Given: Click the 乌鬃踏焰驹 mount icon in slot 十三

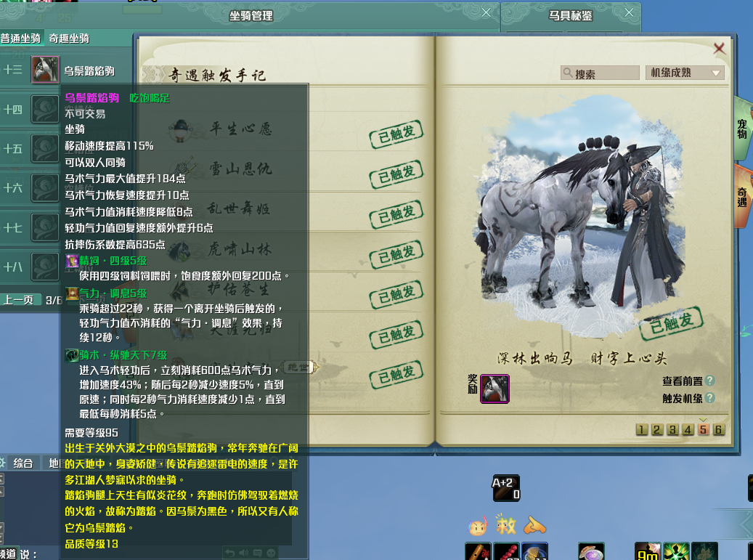Looking at the screenshot, I should tap(45, 70).
